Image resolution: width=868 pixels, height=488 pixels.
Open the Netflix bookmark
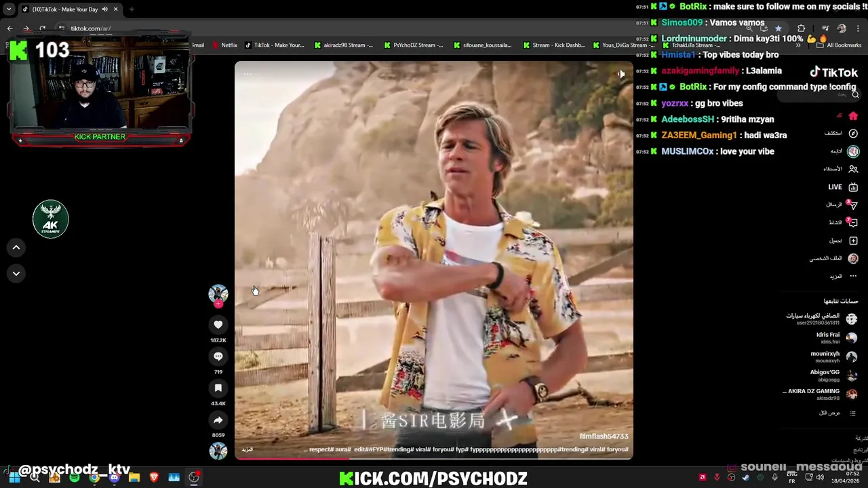224,45
